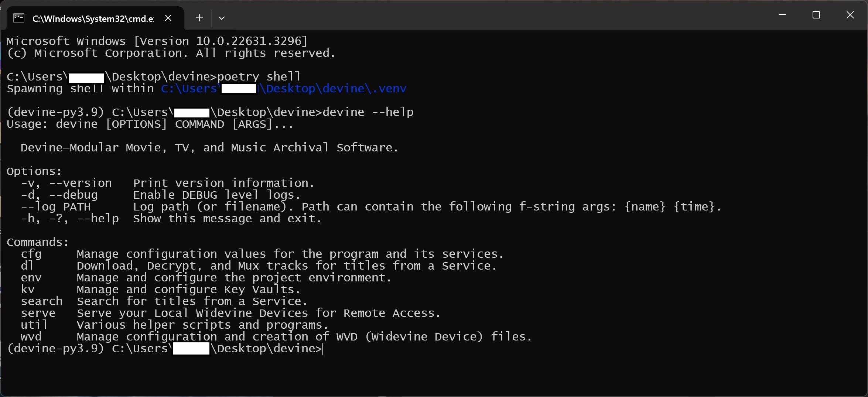Click the typed "devine --help" command
The height and width of the screenshot is (397, 868).
368,112
